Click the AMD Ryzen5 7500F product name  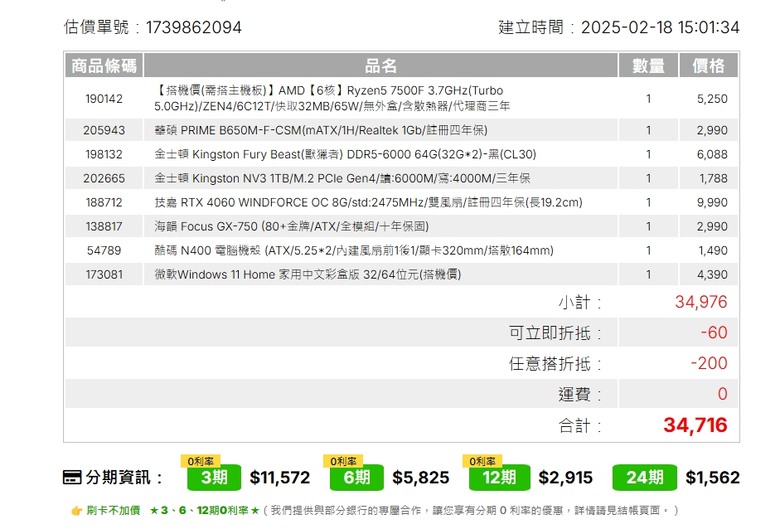tap(332, 98)
